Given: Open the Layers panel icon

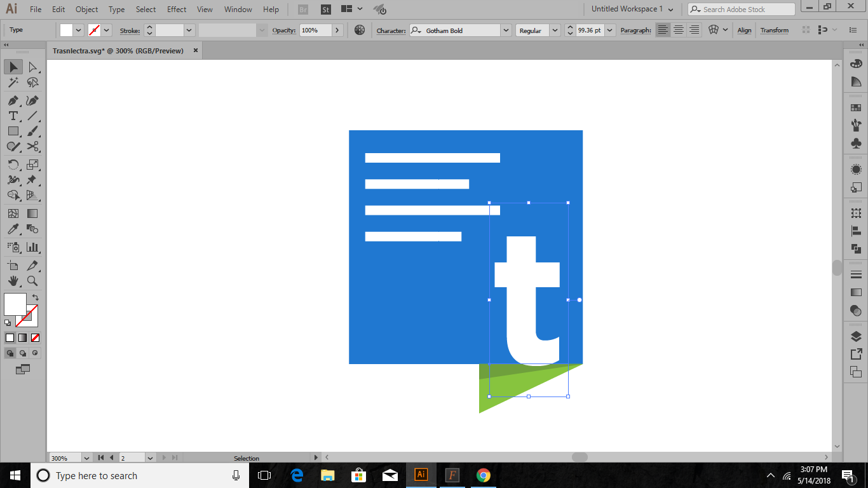Looking at the screenshot, I should point(856,336).
